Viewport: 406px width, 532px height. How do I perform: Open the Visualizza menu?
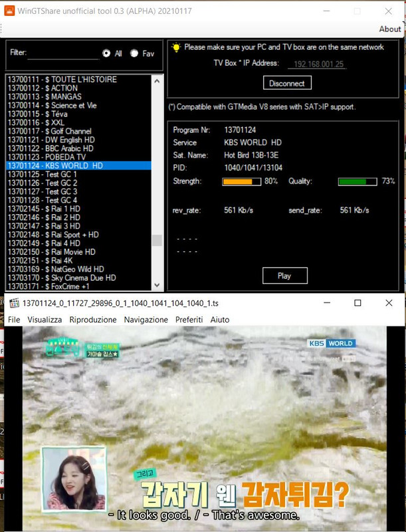coord(45,320)
